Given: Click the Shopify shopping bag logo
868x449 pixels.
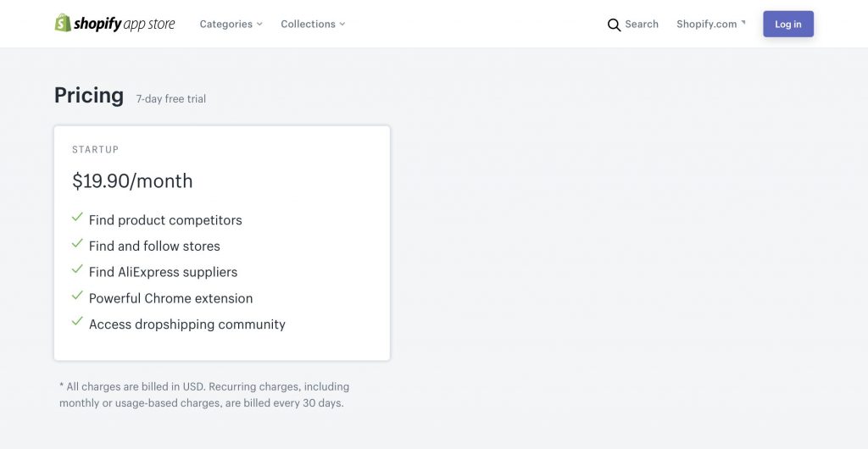Looking at the screenshot, I should click(x=63, y=24).
